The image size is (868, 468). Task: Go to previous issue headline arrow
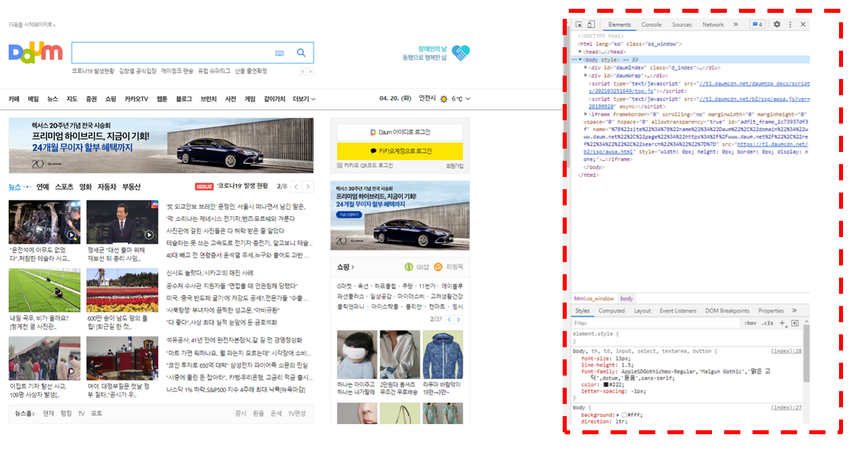[295, 186]
